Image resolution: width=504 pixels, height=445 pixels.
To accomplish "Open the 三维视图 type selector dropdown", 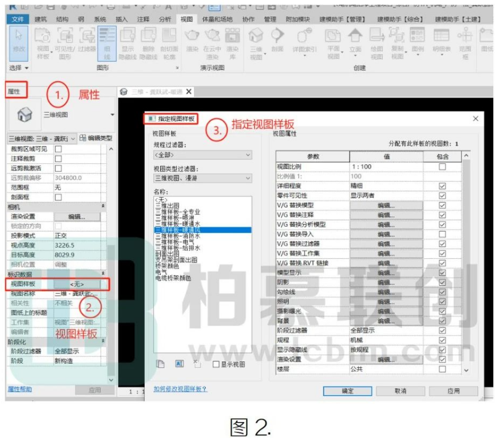I will point(112,115).
